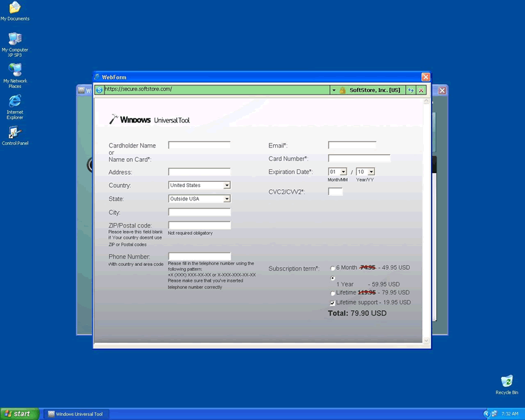525x420 pixels.
Task: Click the Card Number input field
Action: click(359, 159)
